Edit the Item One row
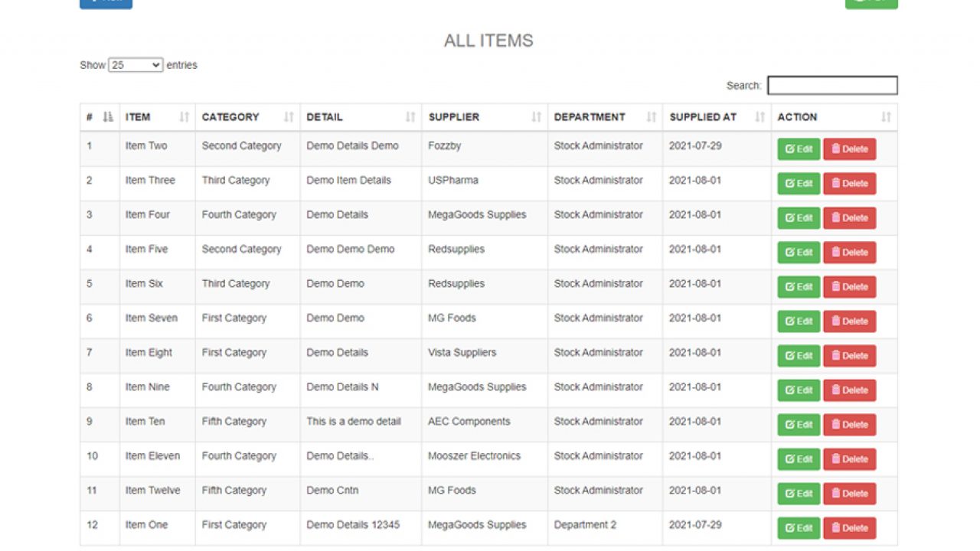This screenshot has height=551, width=980. [799, 528]
